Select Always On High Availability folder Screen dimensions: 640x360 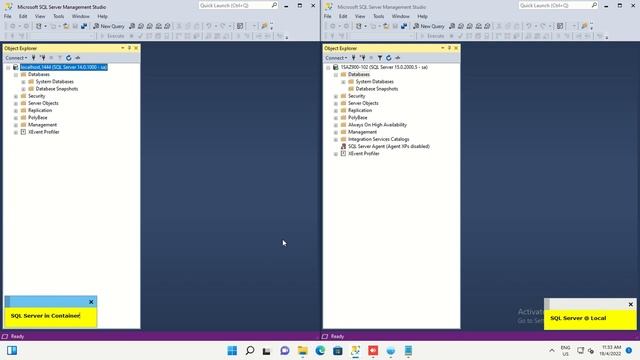click(377, 125)
